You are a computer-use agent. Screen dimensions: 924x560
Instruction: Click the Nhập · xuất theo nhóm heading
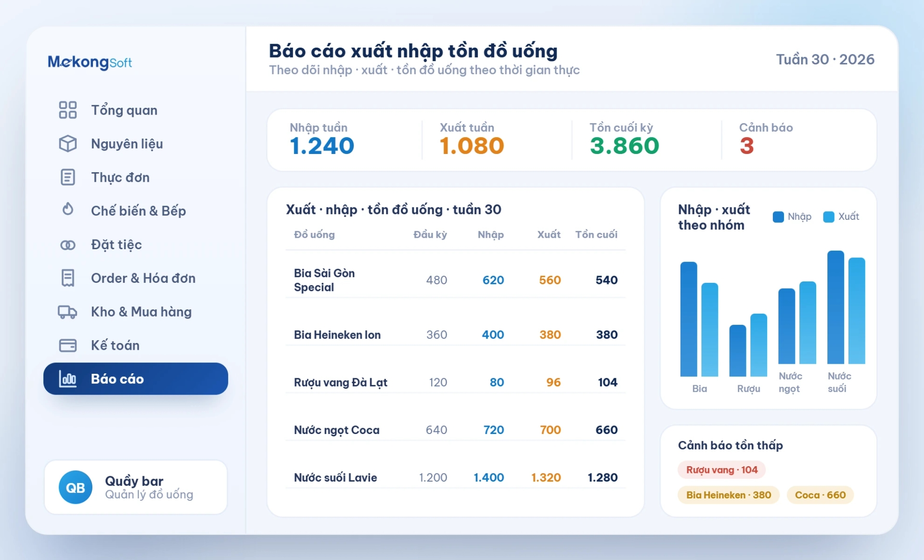714,217
